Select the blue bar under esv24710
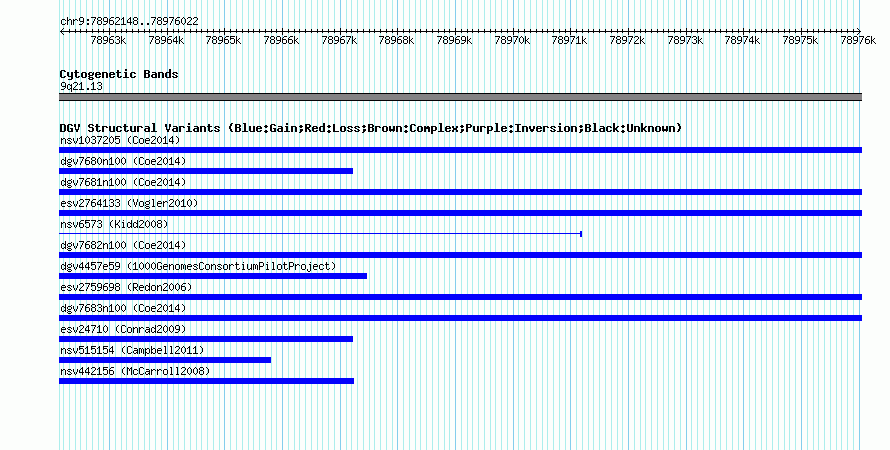Screen dimensions: 890x450 coord(206,339)
